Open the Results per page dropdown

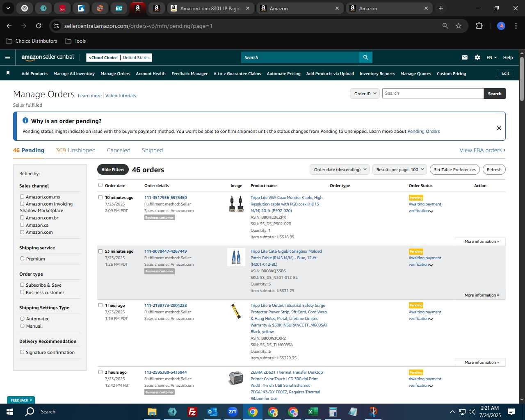pos(400,169)
